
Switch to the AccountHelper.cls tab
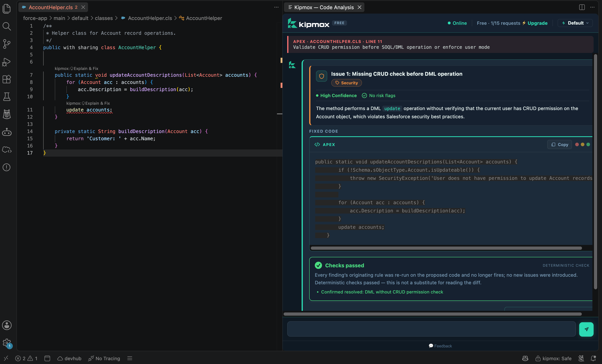pos(51,7)
